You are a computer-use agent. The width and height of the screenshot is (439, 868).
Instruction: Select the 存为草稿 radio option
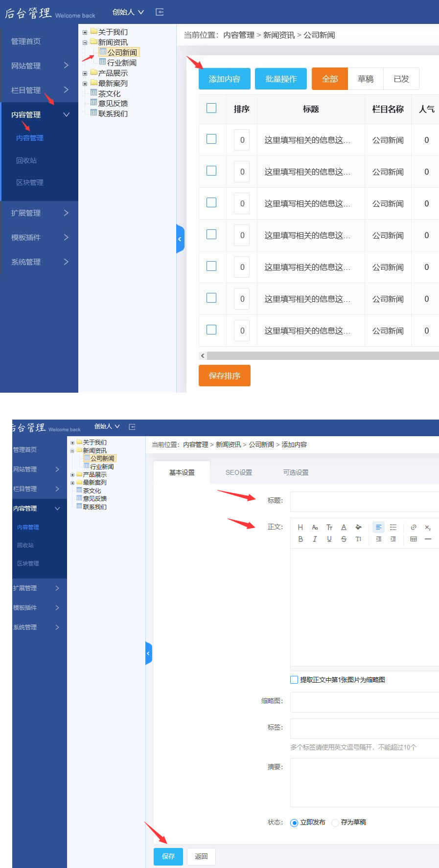click(335, 823)
